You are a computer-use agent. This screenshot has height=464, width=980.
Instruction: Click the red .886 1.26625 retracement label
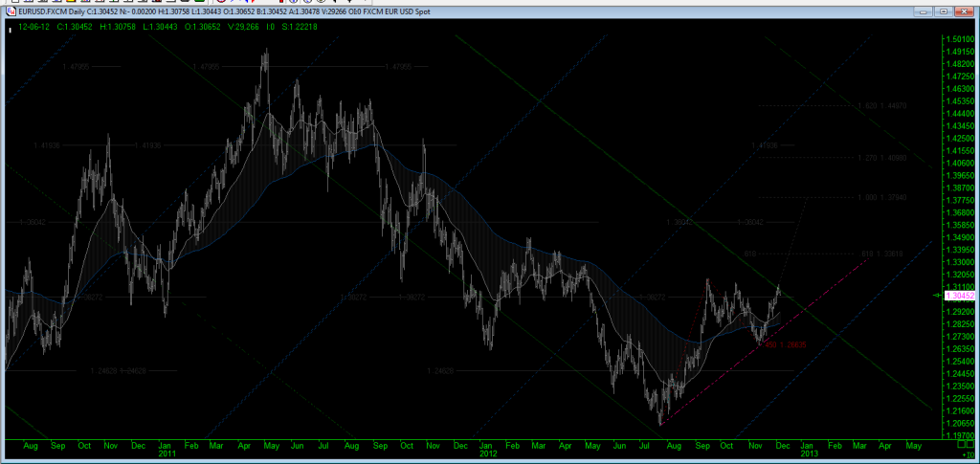pyautogui.click(x=786, y=344)
